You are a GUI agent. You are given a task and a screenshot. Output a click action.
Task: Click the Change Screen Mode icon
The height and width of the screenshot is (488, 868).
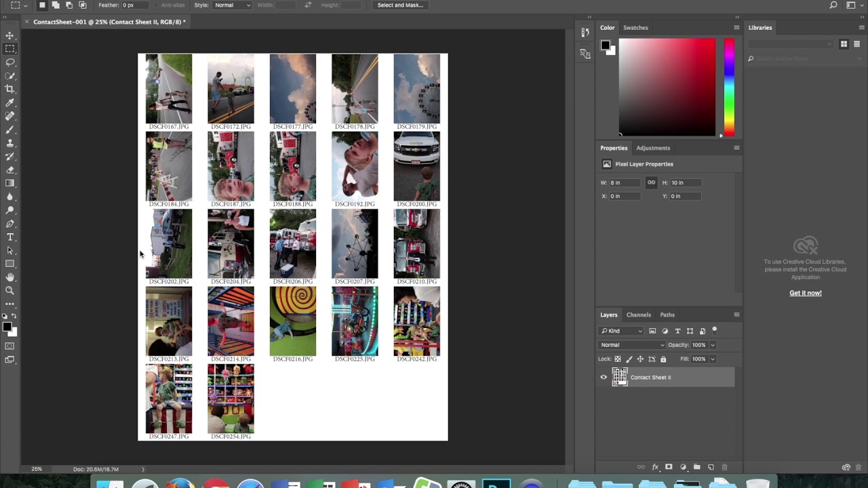click(9, 360)
